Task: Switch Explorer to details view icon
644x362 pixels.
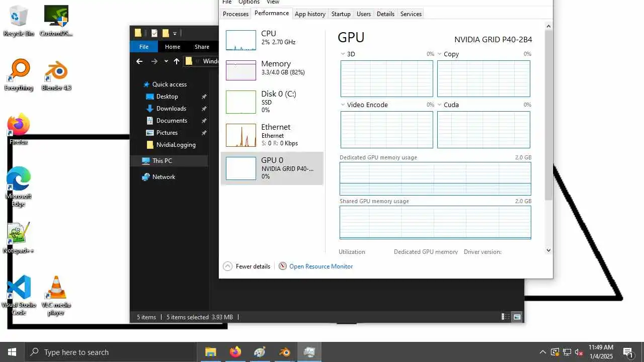Action: [505, 317]
